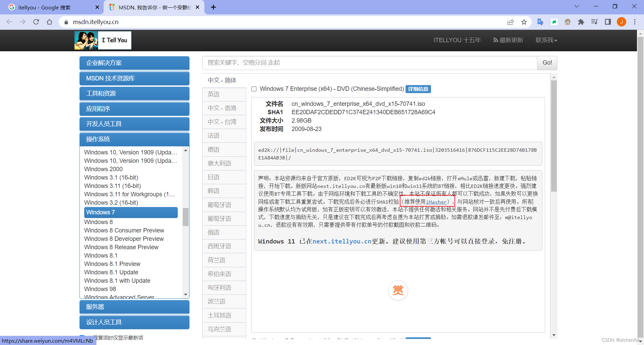Click OS list scrollbar up arrow
Screen dimensions: 644x345
coord(185,150)
